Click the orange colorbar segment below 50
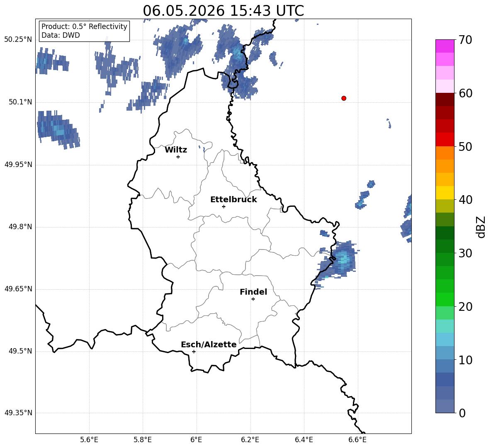This screenshot has width=491, height=448. [x=445, y=153]
